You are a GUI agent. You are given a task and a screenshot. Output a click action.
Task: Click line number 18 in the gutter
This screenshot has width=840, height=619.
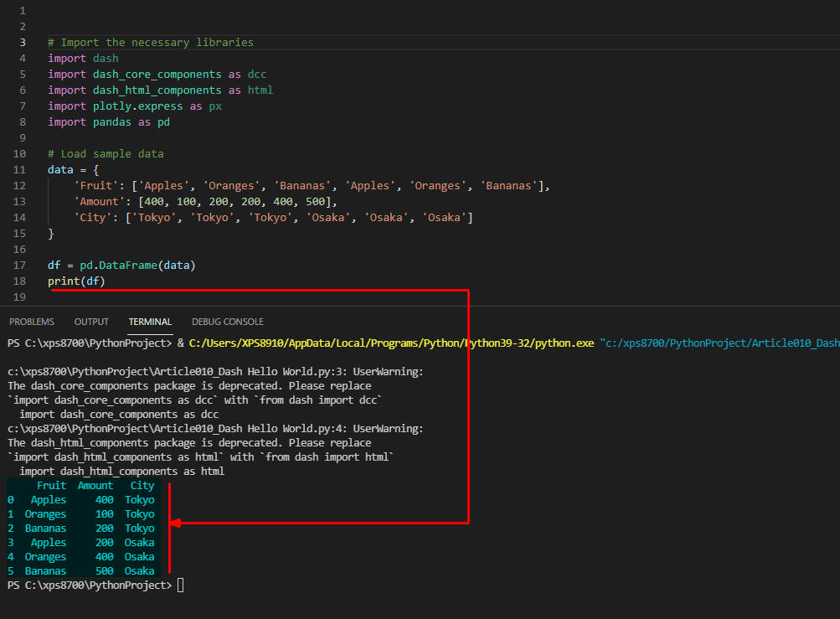19,281
